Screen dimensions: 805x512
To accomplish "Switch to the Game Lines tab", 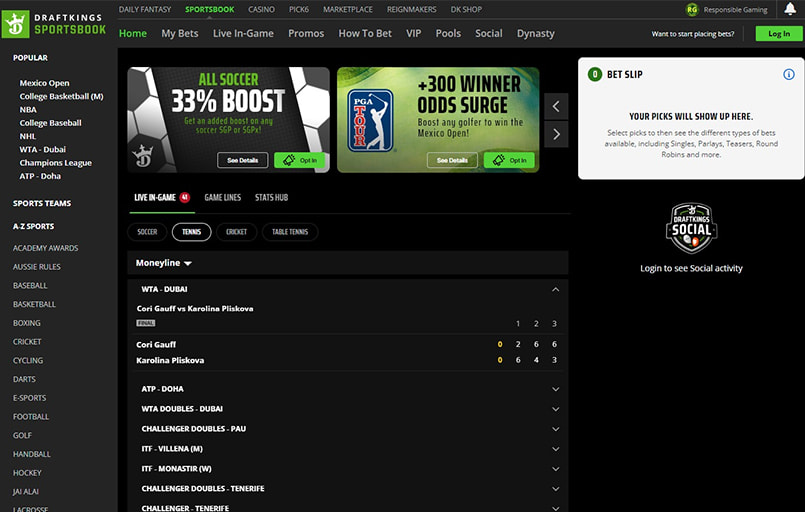I will pos(222,198).
